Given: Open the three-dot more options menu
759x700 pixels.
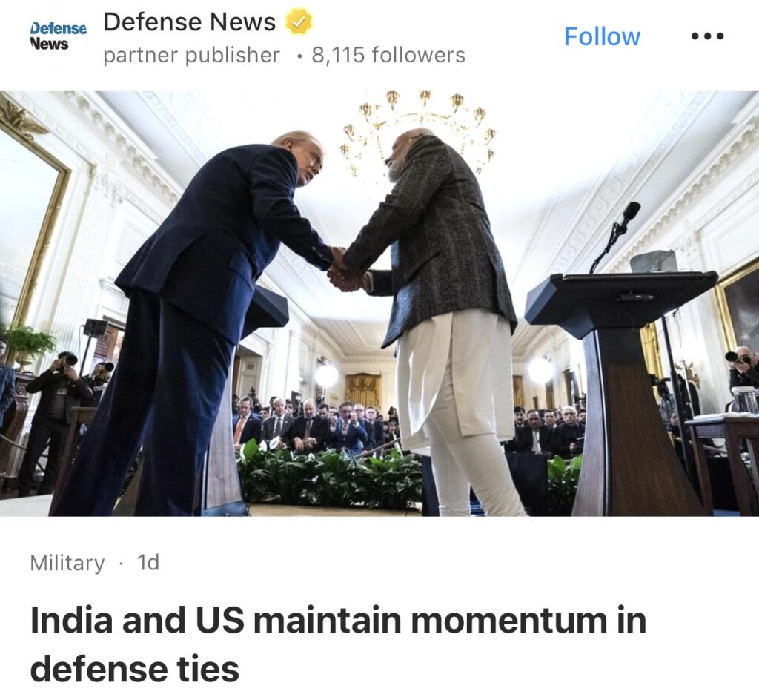Looking at the screenshot, I should pos(707,36).
